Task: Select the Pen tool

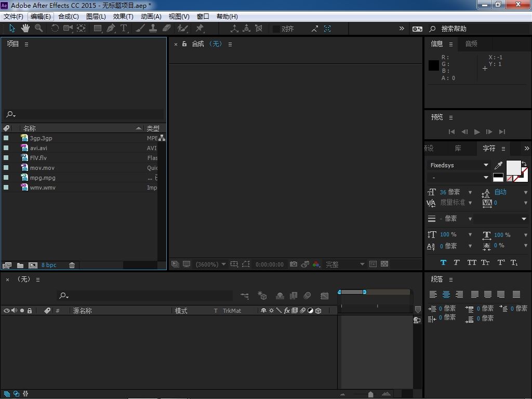Action: pyautogui.click(x=111, y=29)
